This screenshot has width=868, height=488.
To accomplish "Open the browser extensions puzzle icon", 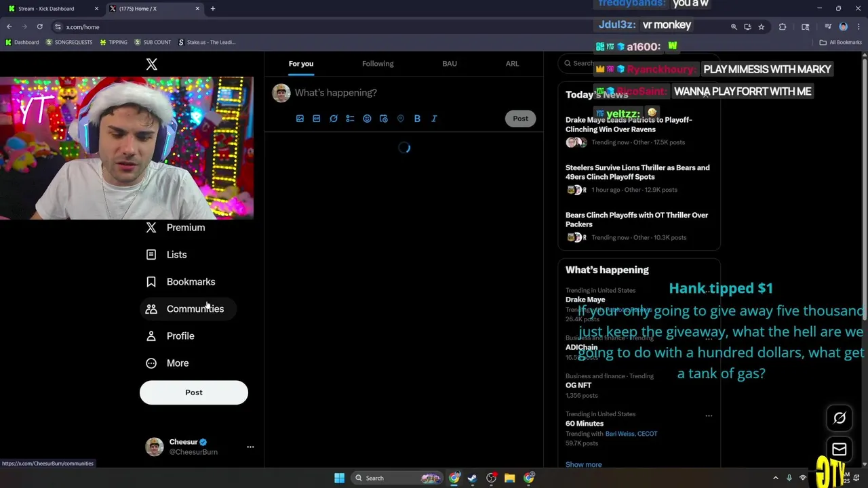I will 783,26.
